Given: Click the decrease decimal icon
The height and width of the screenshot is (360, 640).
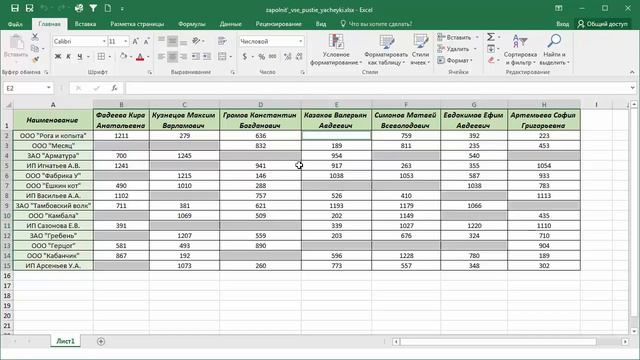Looking at the screenshot, I should click(x=299, y=56).
